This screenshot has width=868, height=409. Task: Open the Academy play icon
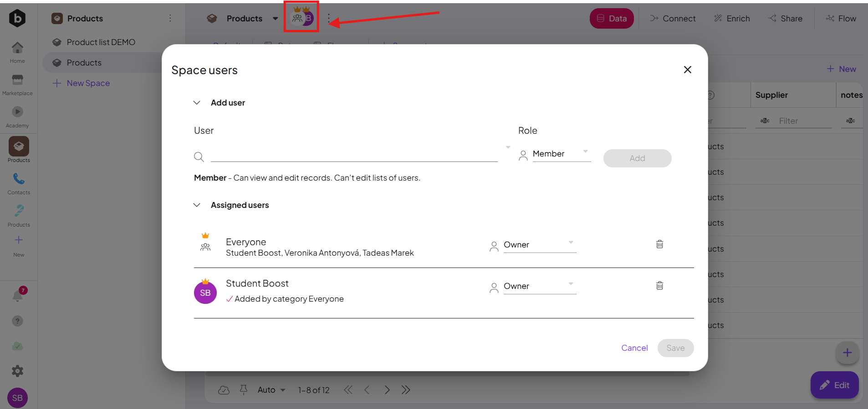(x=17, y=112)
